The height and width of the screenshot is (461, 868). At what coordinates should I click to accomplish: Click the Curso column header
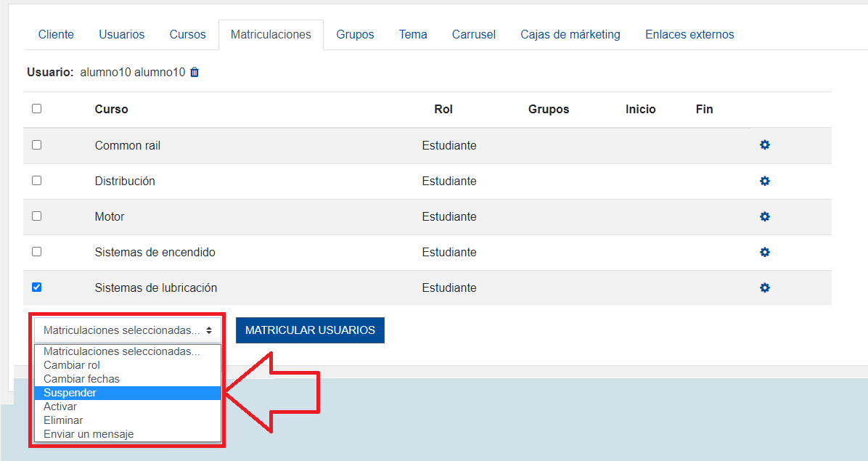tap(111, 110)
